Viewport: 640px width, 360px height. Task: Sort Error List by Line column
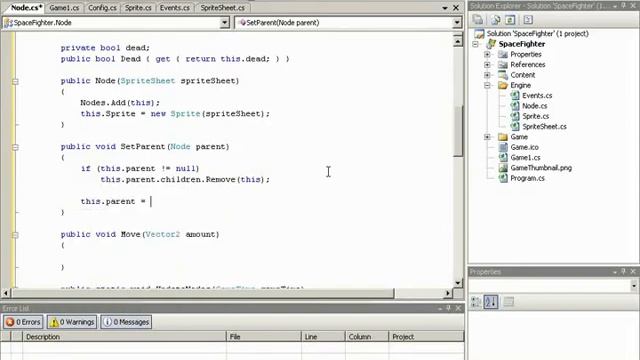pos(323,337)
